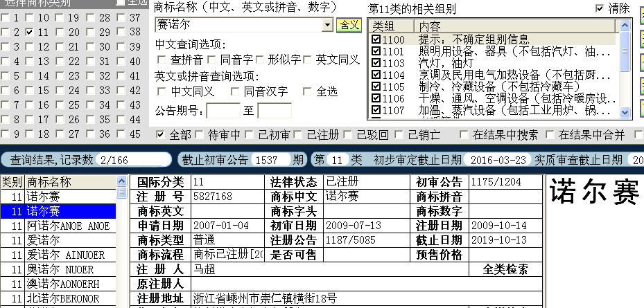The image size is (644, 308).
Task: Open trademark name dropdown arrow
Action: pos(327,26)
